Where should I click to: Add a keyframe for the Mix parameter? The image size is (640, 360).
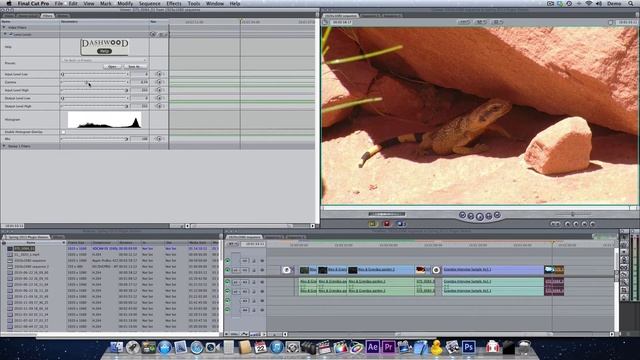pos(159,139)
